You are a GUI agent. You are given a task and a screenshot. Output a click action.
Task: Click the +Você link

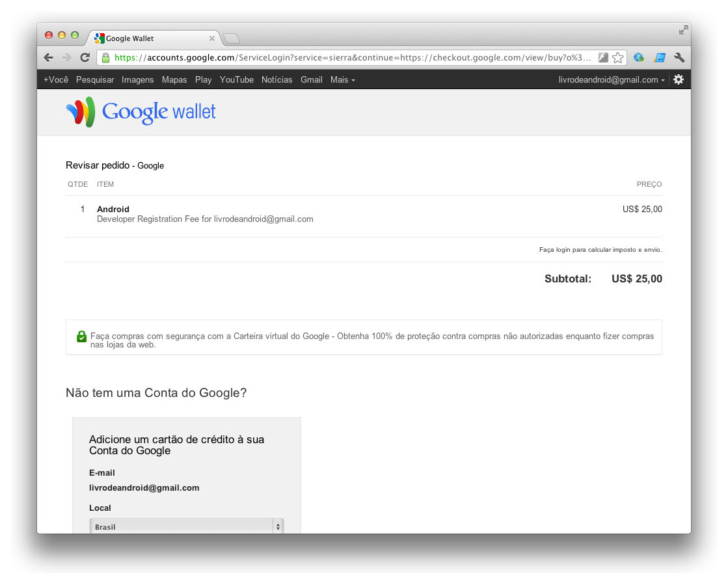coord(56,79)
